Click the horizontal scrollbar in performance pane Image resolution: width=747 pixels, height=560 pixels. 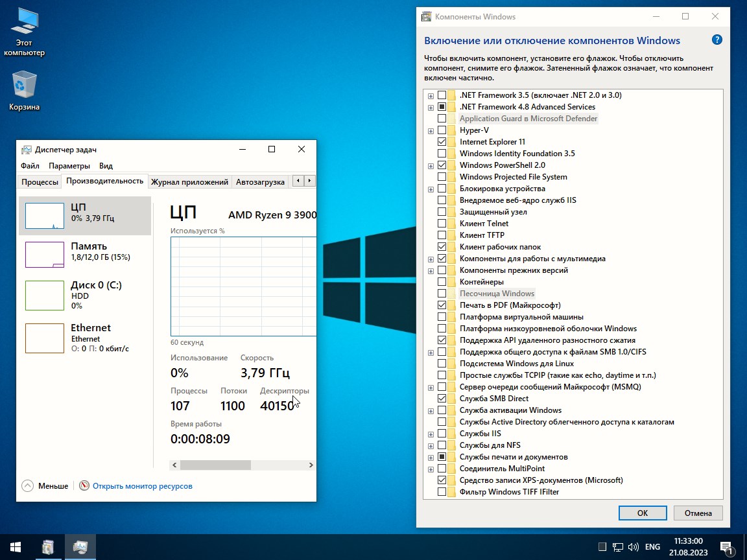point(215,465)
